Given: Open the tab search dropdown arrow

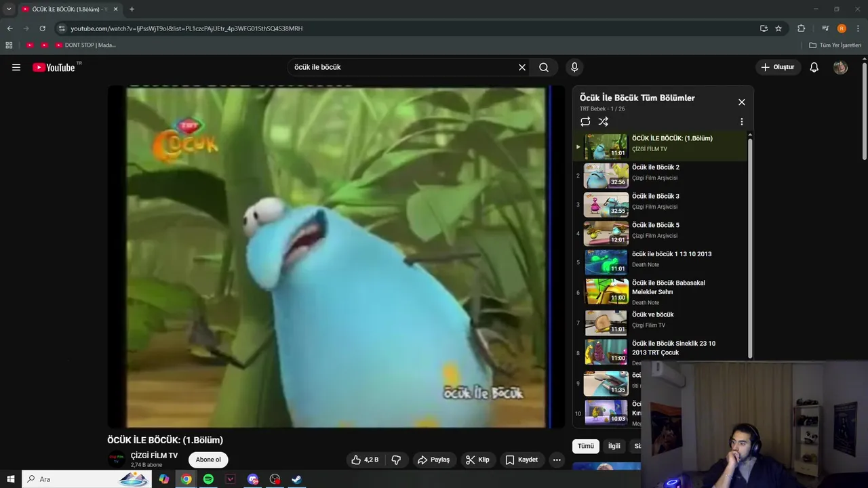Looking at the screenshot, I should 9,9.
